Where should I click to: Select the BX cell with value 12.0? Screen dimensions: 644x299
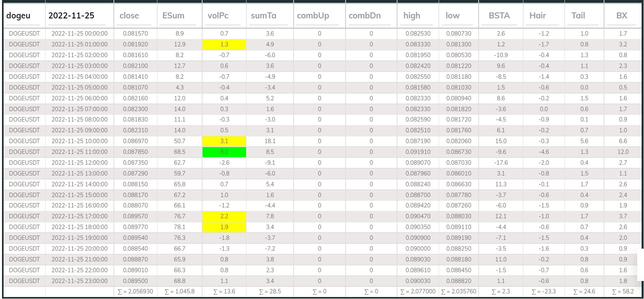pyautogui.click(x=622, y=152)
